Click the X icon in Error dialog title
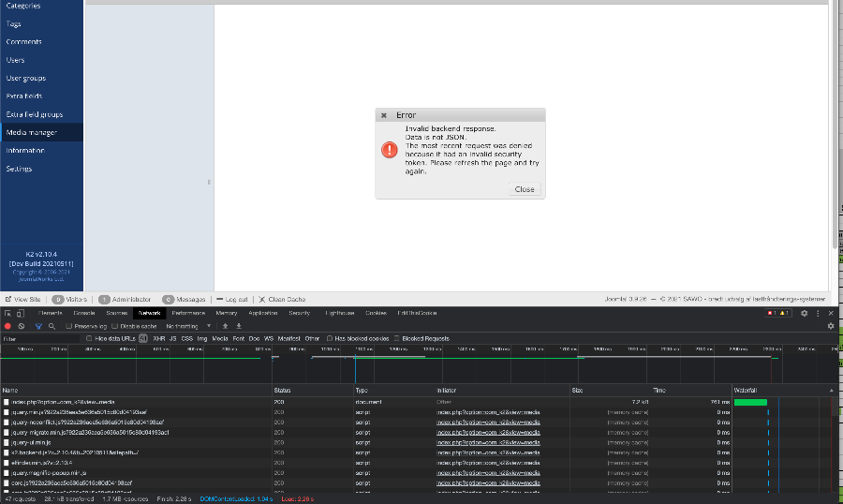The image size is (843, 504). 384,115
